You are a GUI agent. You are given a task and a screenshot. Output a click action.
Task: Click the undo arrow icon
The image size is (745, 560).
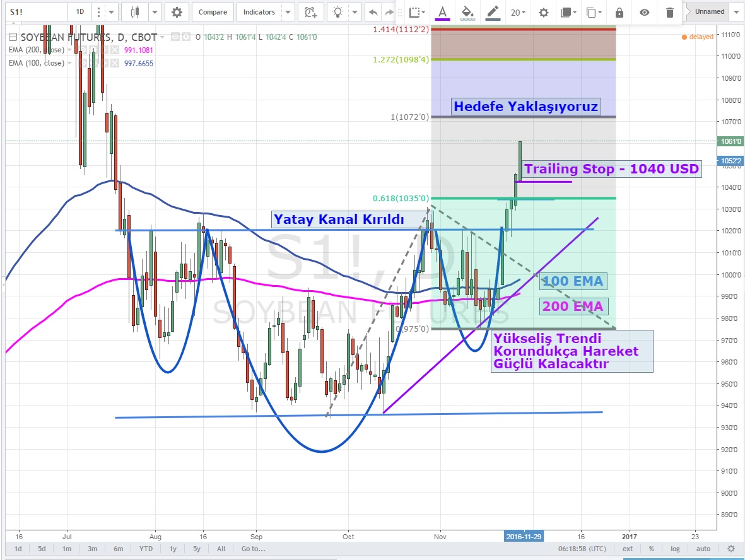(x=373, y=12)
